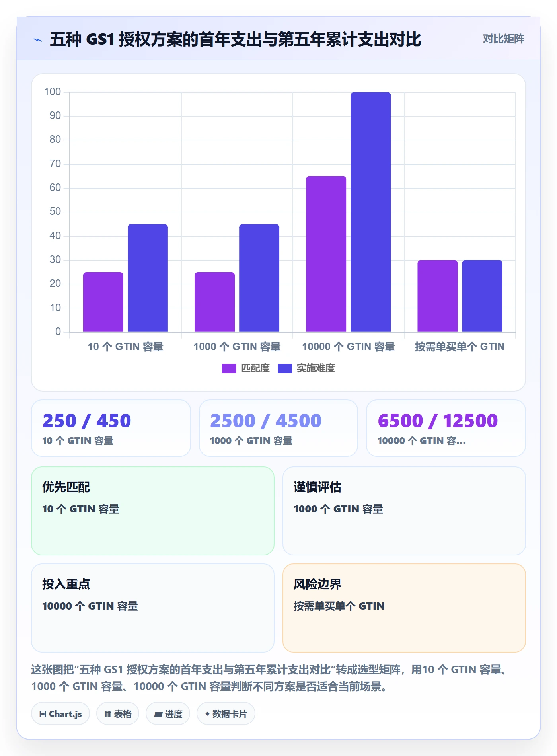Click the truncated caption under 6500 / 12500
Screen dimensions: 557x756
[422, 441]
